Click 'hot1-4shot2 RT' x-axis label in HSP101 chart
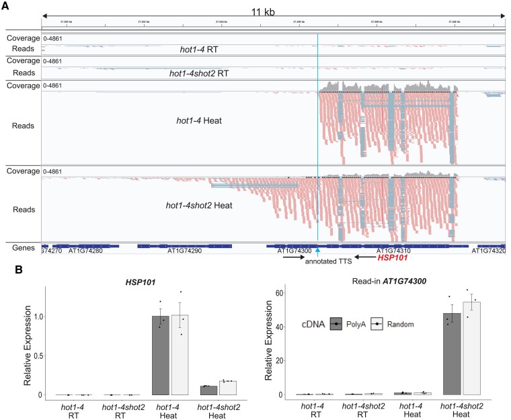 click(x=123, y=411)
